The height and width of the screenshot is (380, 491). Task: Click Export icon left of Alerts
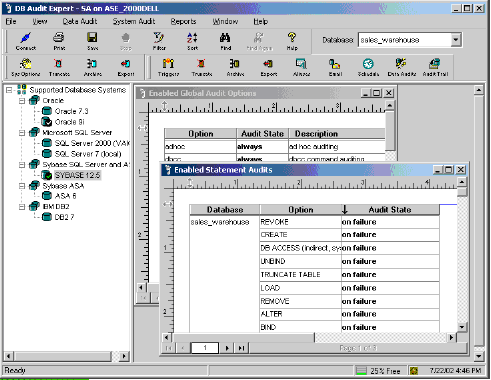pyautogui.click(x=268, y=67)
